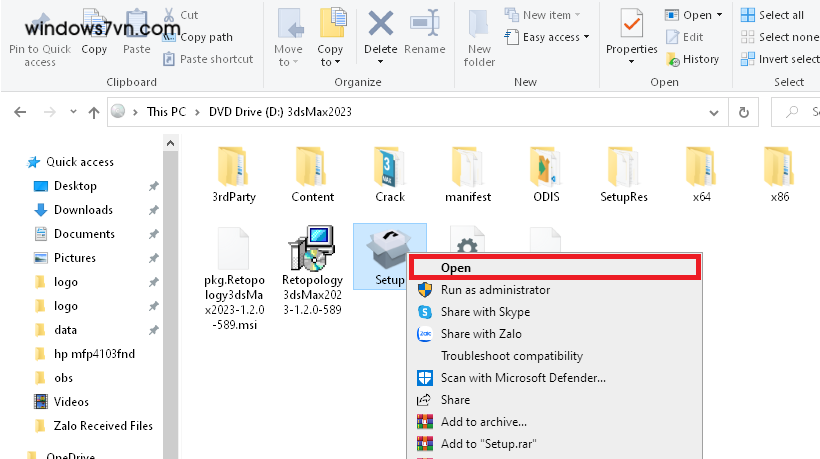Select Scan with Microsoft Defender
The height and width of the screenshot is (459, 820).
523,378
